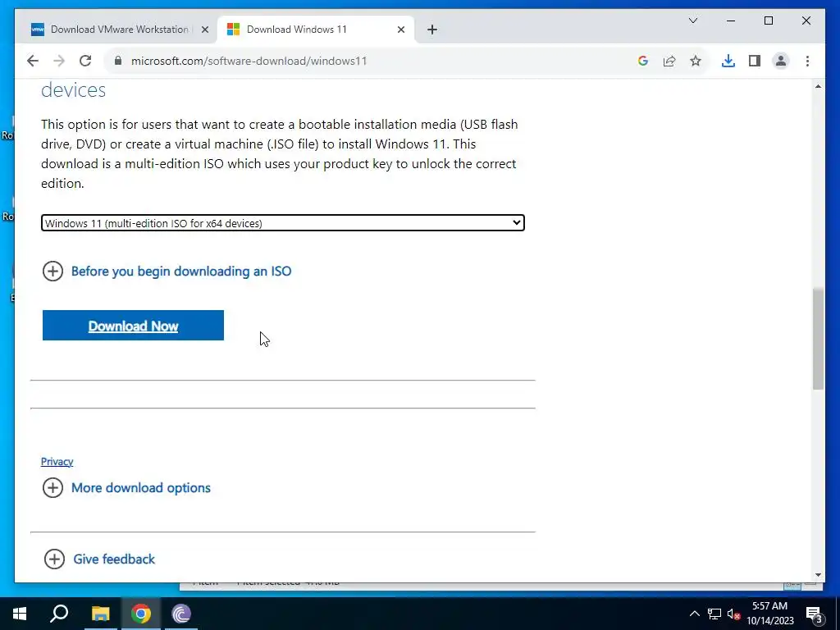Expand the Give feedback section
The image size is (840, 630).
[x=99, y=559]
